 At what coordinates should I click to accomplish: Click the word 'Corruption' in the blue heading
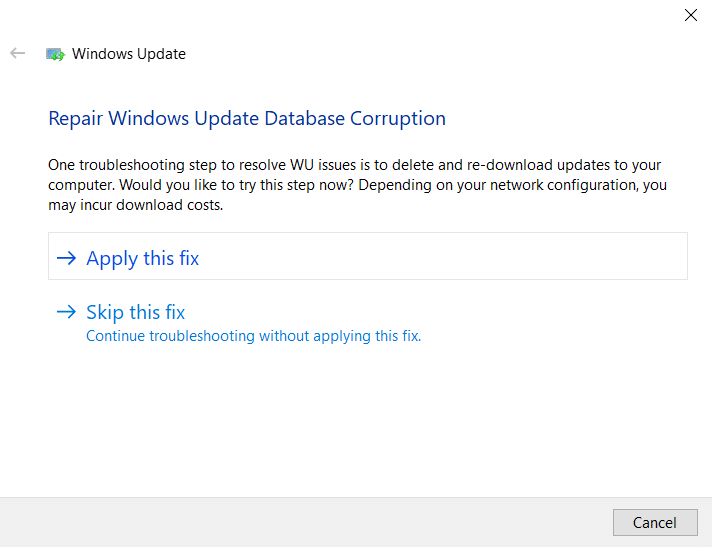point(398,119)
